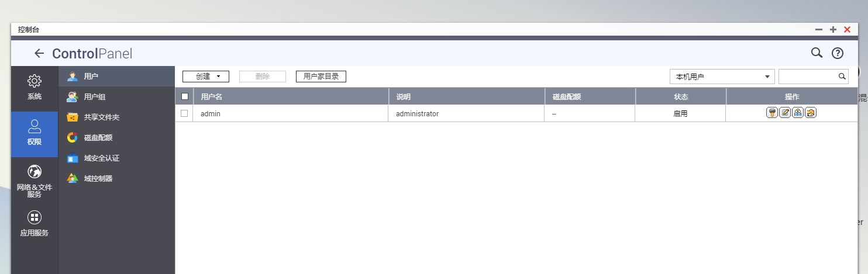
Task: Check the checkbox for admin row
Action: pos(184,113)
